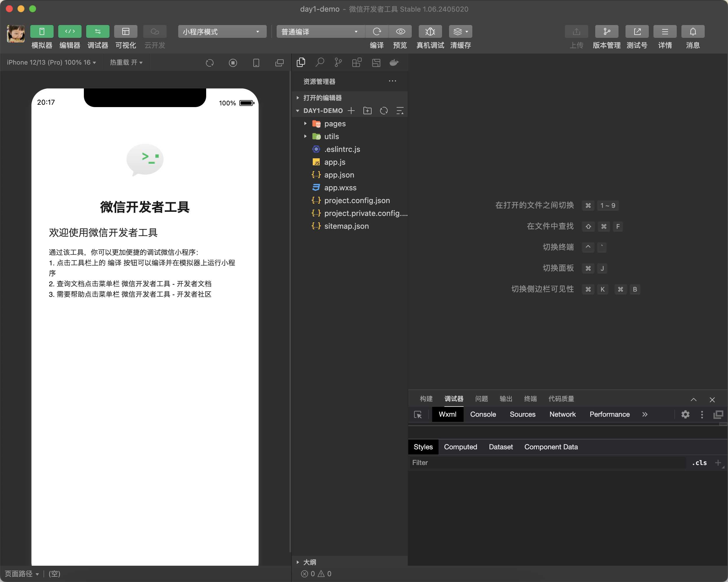The width and height of the screenshot is (728, 582).
Task: Select the Network tab in debugger
Action: click(x=562, y=414)
